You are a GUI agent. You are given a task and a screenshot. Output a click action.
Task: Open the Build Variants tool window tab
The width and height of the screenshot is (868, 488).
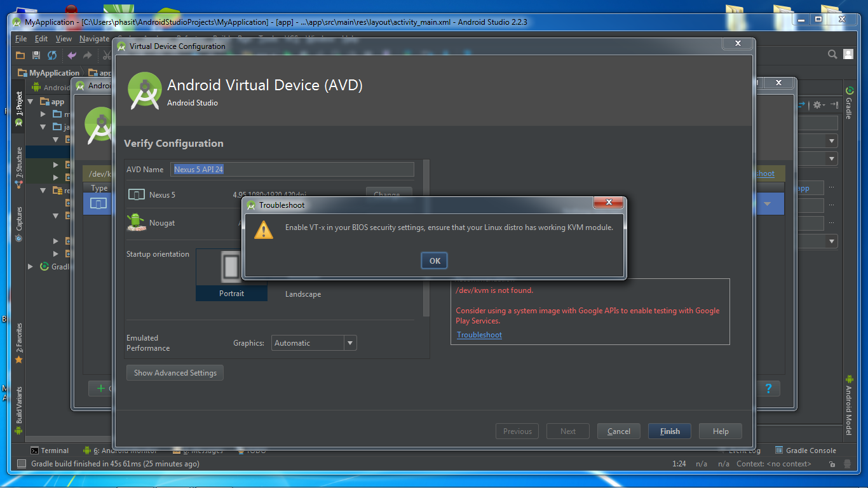[19, 410]
